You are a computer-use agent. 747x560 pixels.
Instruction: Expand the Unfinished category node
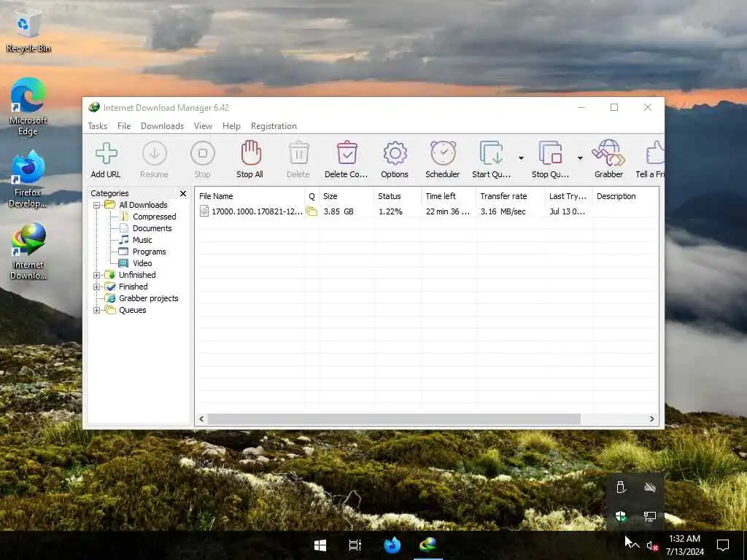click(97, 275)
